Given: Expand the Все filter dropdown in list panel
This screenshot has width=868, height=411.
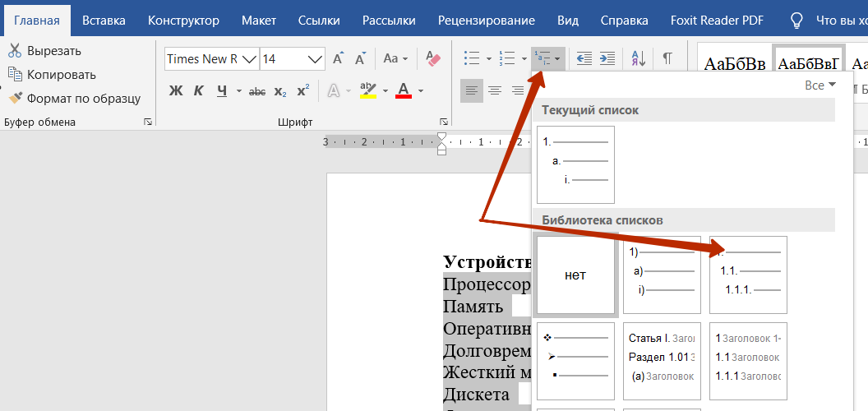Looking at the screenshot, I should point(821,85).
